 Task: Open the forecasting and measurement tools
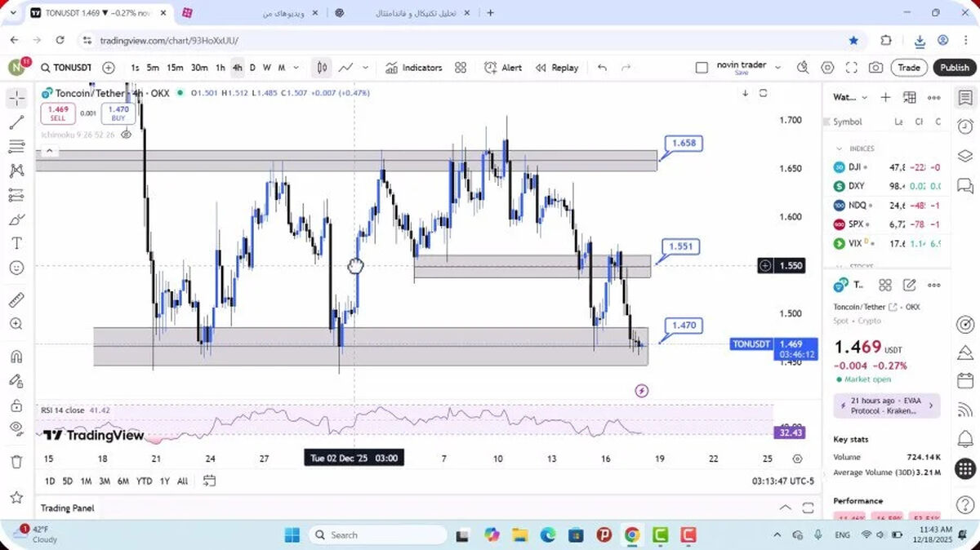pyautogui.click(x=16, y=195)
